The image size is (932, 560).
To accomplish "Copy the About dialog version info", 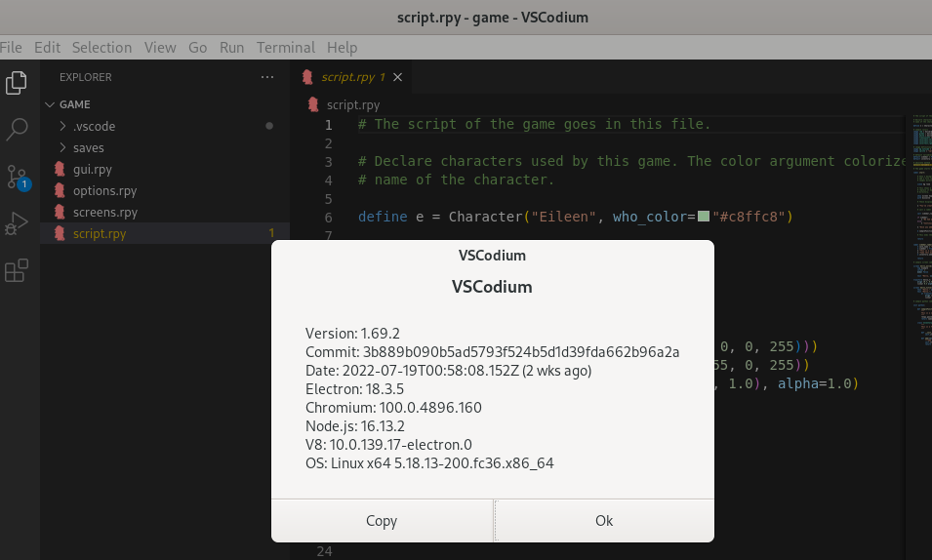I will [x=382, y=521].
